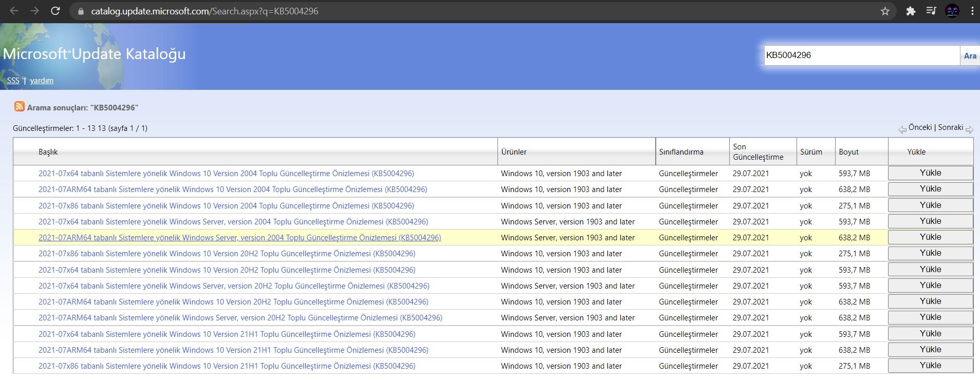Image resolution: width=980 pixels, height=381 pixels.
Task: Open the x64 Windows Server version 2004 link
Action: coord(233,222)
